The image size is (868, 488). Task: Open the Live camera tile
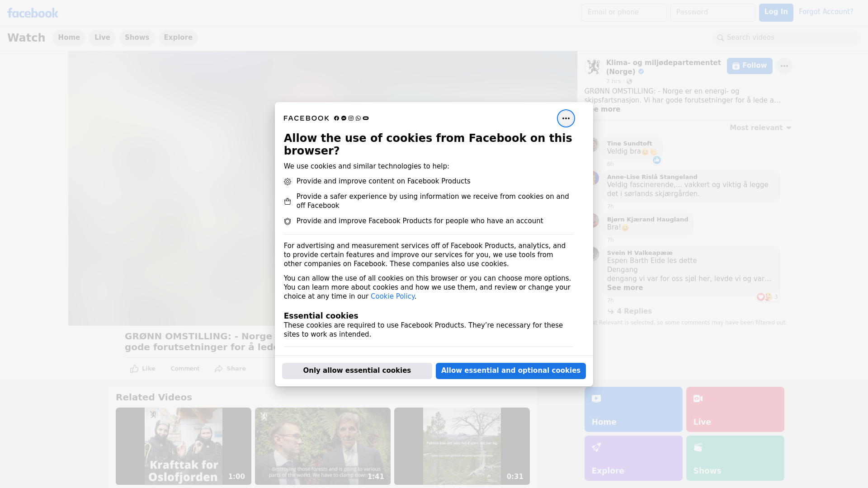pos(735,409)
